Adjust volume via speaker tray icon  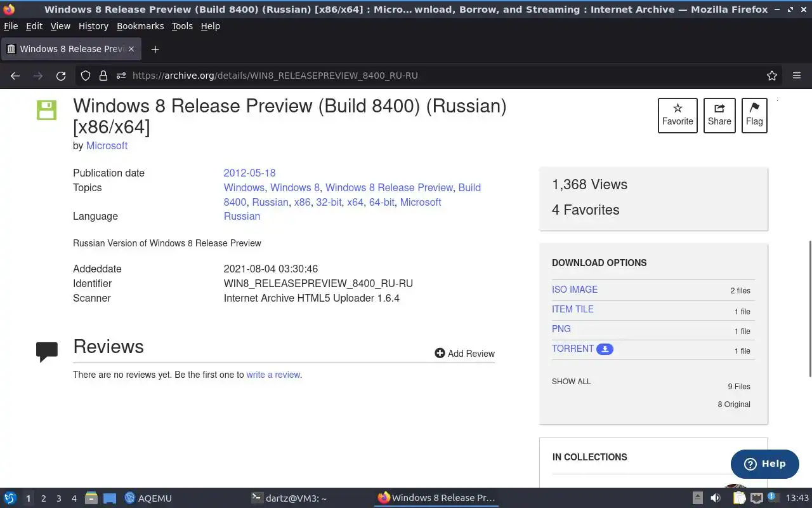pyautogui.click(x=716, y=498)
